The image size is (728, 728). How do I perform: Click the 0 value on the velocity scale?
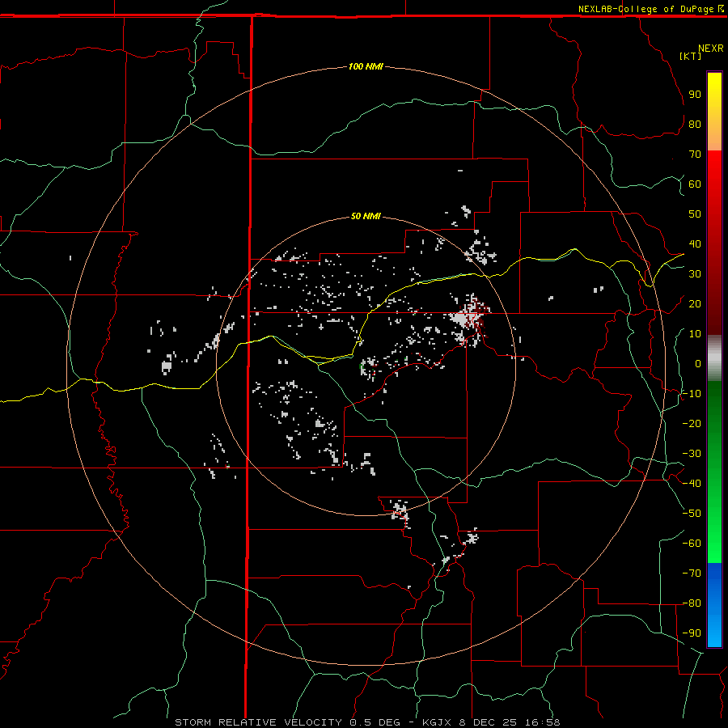698,363
